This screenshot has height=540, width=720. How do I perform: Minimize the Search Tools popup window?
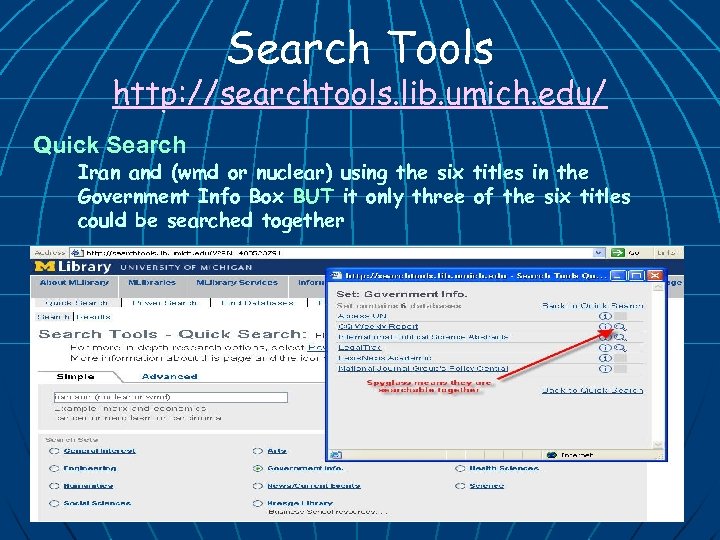point(619,276)
